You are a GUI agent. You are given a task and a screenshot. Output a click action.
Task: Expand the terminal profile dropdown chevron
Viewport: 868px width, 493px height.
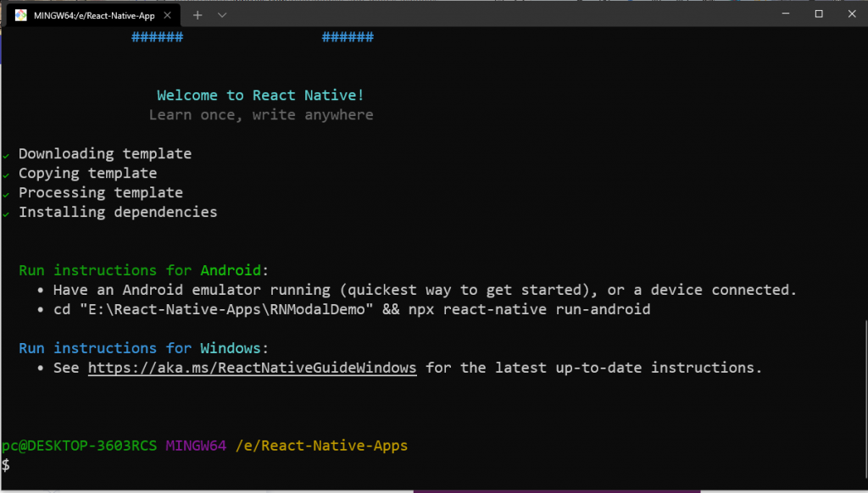point(222,15)
